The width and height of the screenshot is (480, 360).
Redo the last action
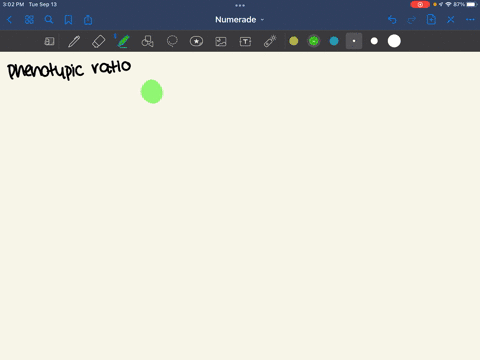tap(412, 20)
